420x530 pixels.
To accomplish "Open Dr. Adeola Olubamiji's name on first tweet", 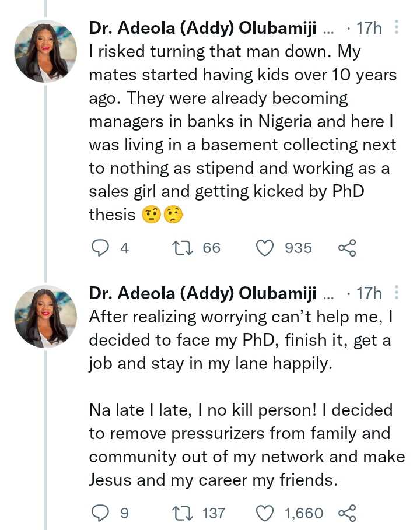I will (202, 28).
